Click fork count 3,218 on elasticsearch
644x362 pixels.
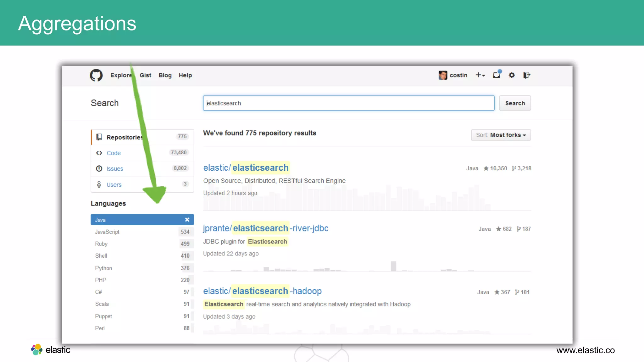tap(521, 168)
